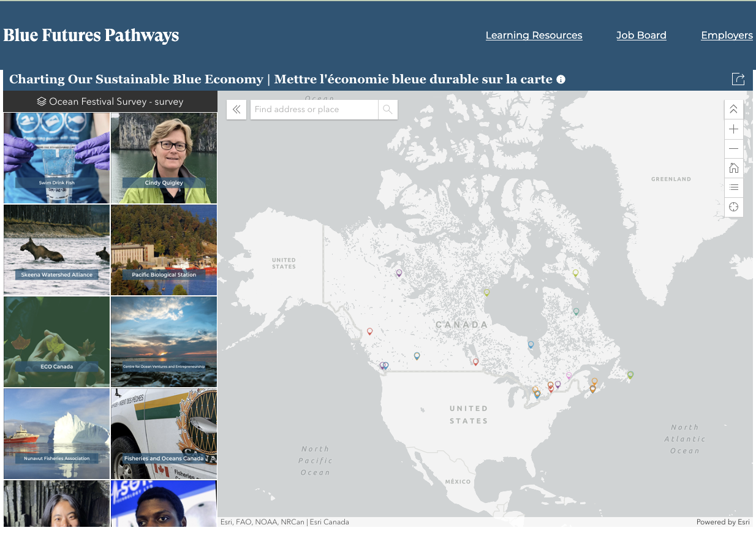Open the Fisheries and Oceans Canada card
The image size is (756, 533).
[x=164, y=434]
